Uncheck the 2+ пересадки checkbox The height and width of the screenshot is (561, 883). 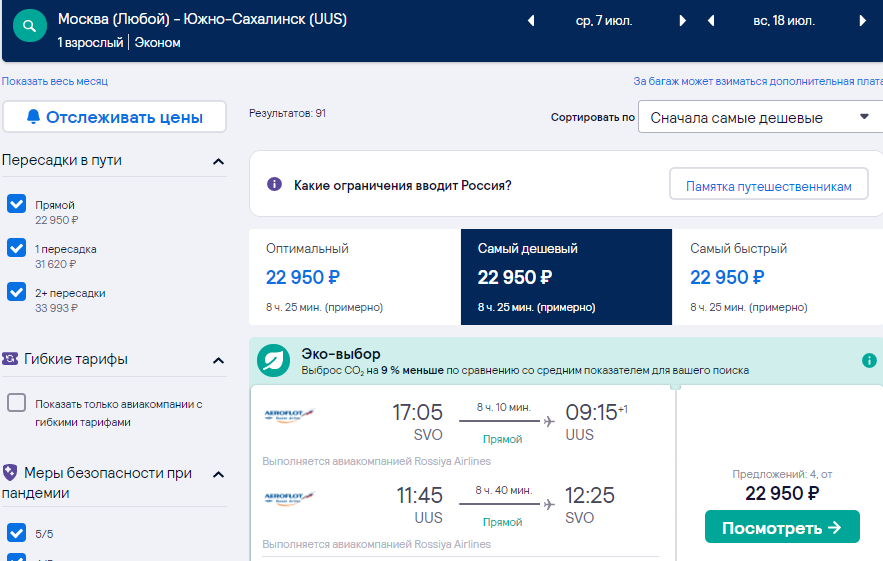point(16,291)
